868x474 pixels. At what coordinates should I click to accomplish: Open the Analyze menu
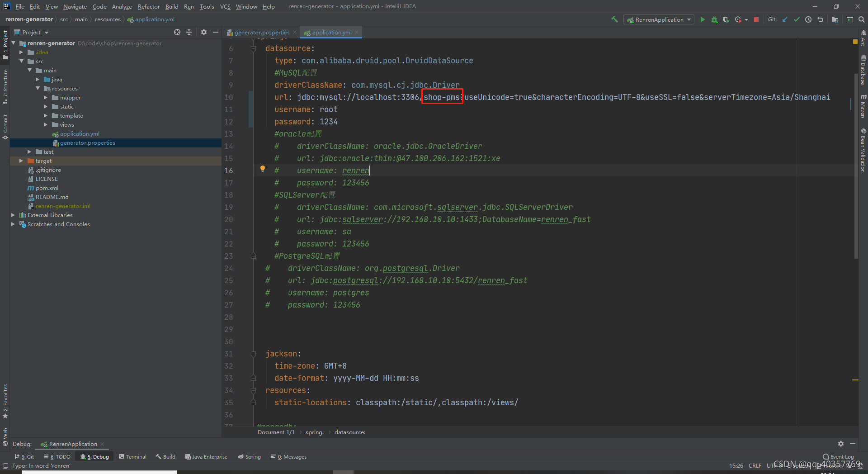coord(122,6)
